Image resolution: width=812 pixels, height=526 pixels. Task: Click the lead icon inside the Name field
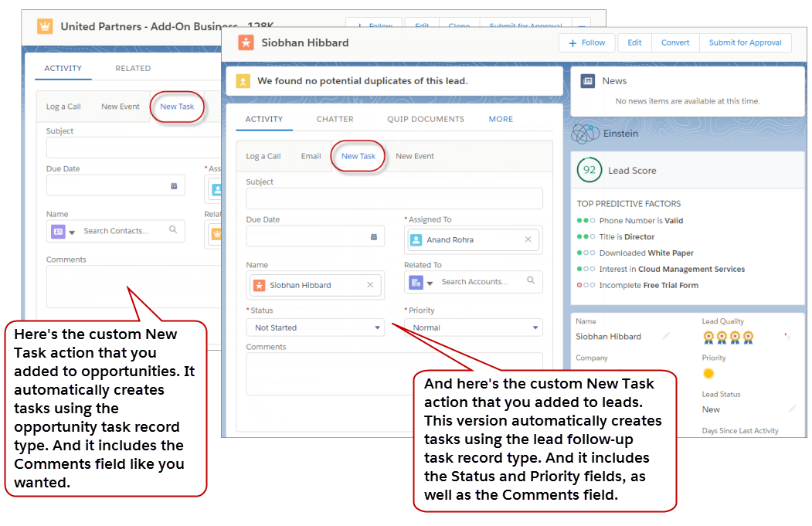tap(260, 285)
